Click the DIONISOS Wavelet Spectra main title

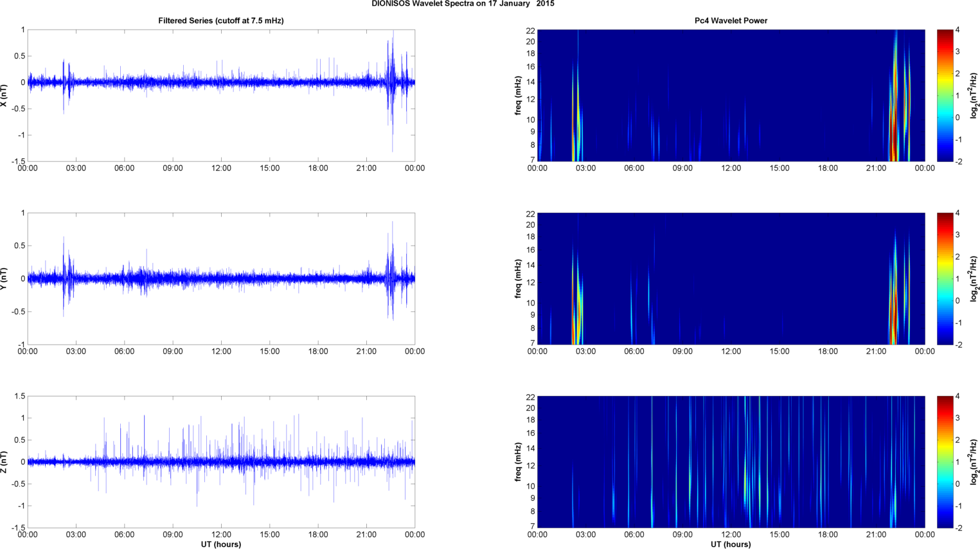pyautogui.click(x=463, y=4)
